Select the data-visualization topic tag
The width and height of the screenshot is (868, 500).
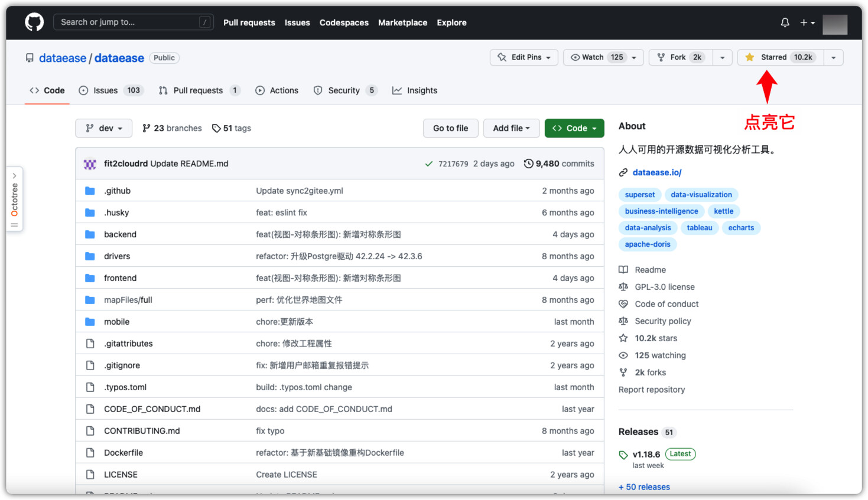(701, 195)
